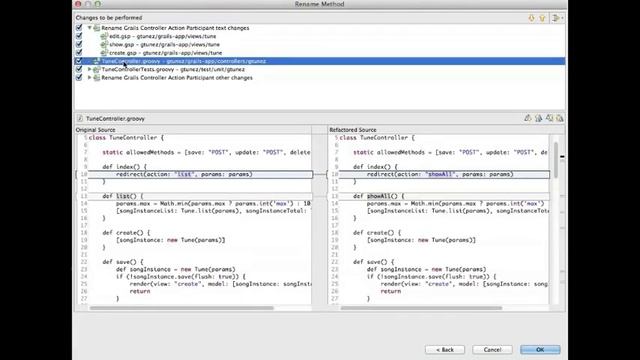Viewport: 640px width, 360px height.
Task: Click the Participant text changes group icon
Action: [x=97, y=28]
